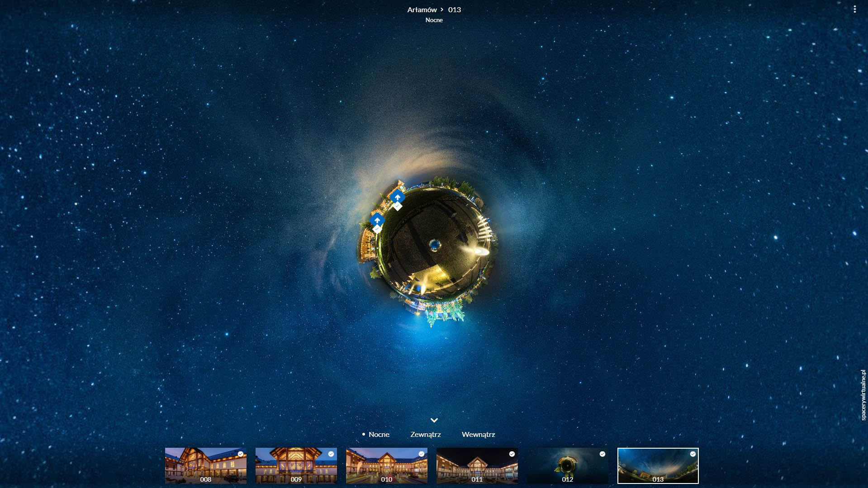Select the highlighted thumbnail 013
The height and width of the screenshot is (488, 868).
(x=658, y=466)
